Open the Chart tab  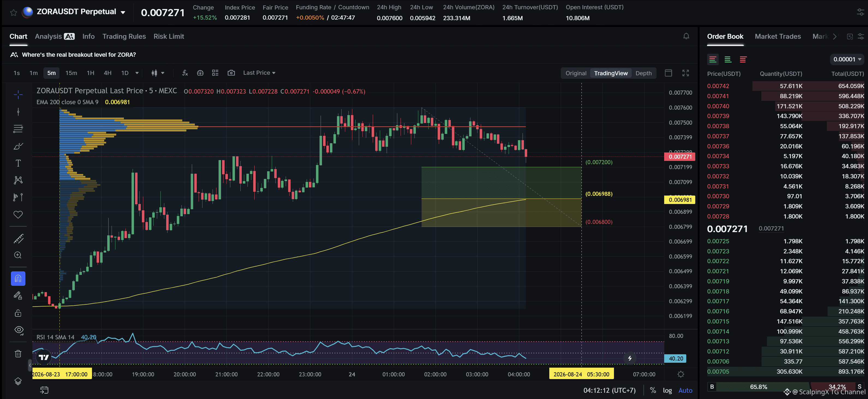click(18, 36)
